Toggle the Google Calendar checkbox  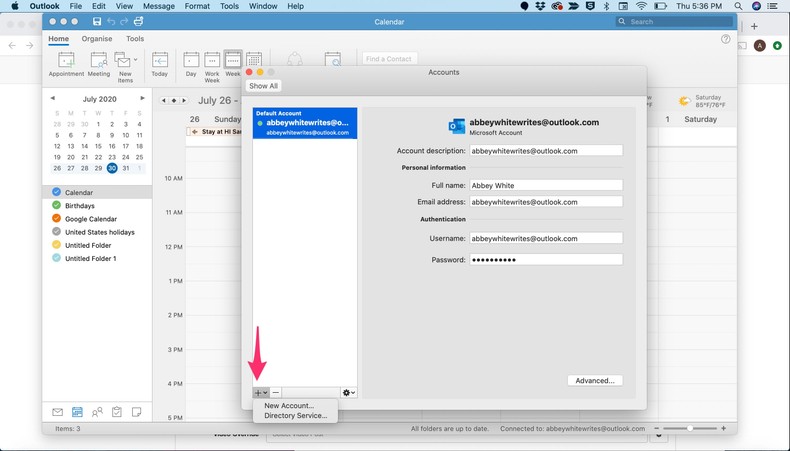click(56, 219)
